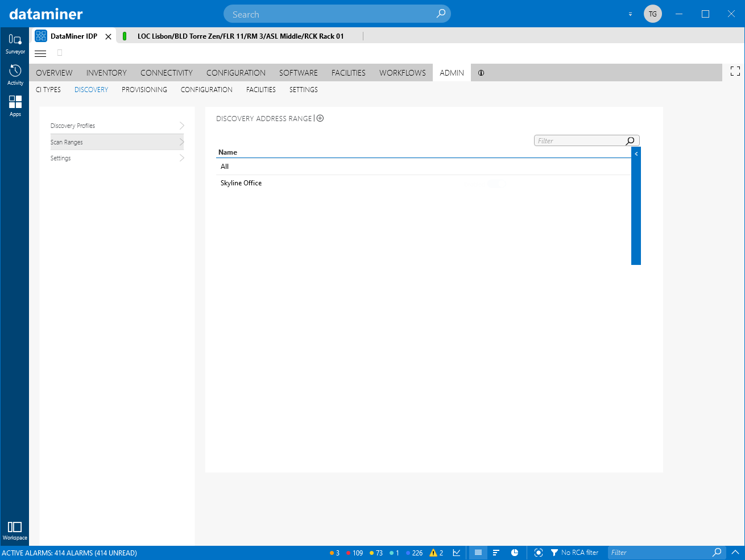Select the Skyline Office range row
Screen dimensions: 745x560
click(x=424, y=183)
